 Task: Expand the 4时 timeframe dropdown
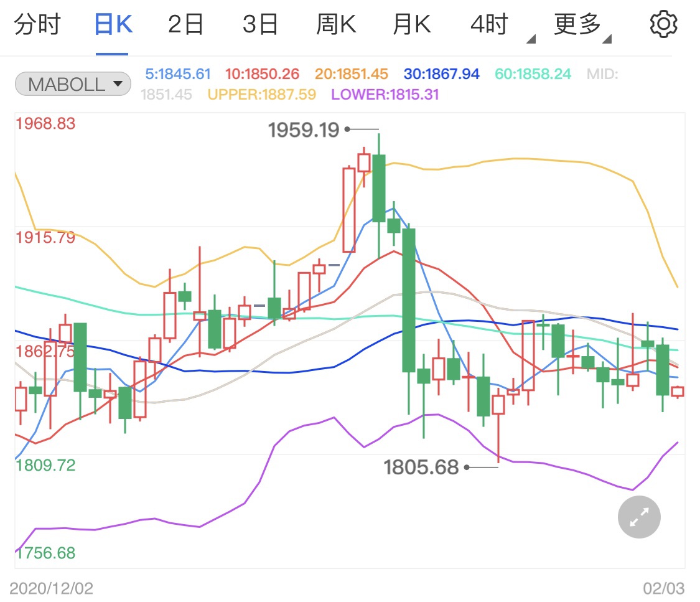502,26
